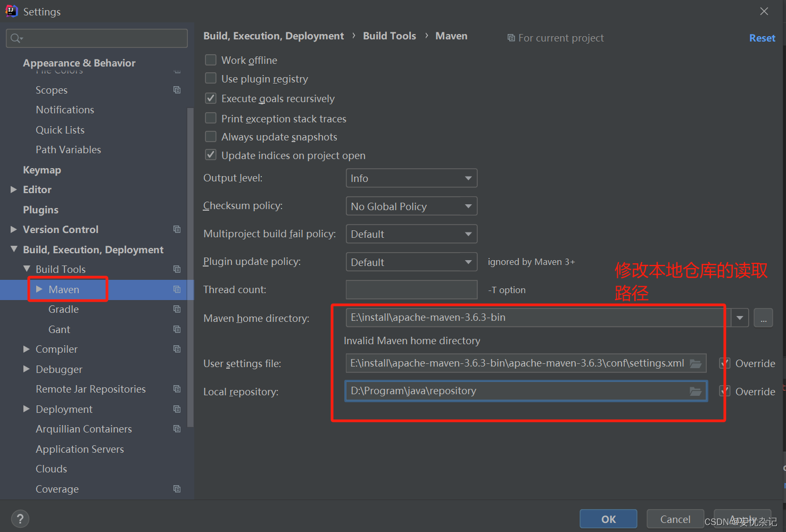Click the OK button
This screenshot has height=532, width=786.
point(608,519)
